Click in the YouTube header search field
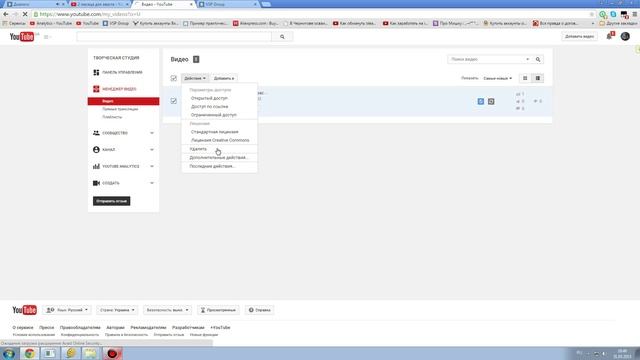640x360 pixels. (174, 37)
